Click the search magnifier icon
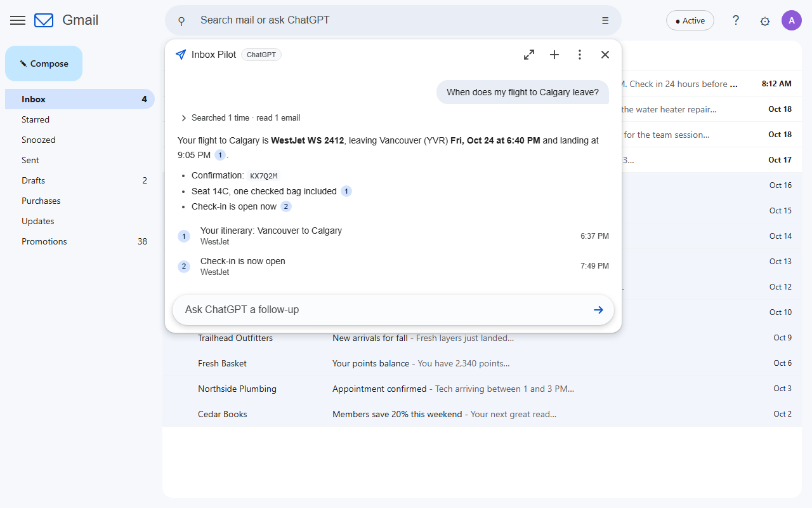Image resolution: width=812 pixels, height=508 pixels. [181, 21]
